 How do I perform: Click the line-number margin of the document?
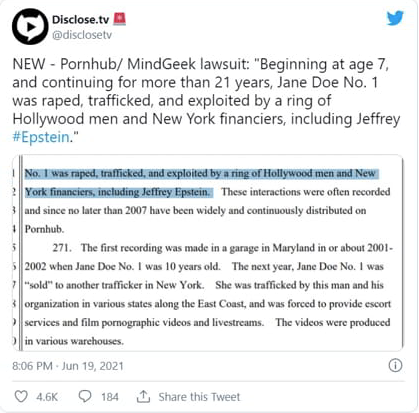14,257
